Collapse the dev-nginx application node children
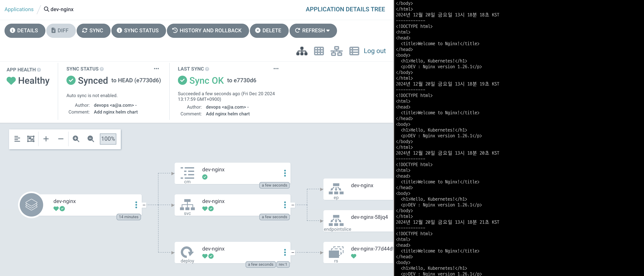This screenshot has height=276, width=644. coord(144,205)
